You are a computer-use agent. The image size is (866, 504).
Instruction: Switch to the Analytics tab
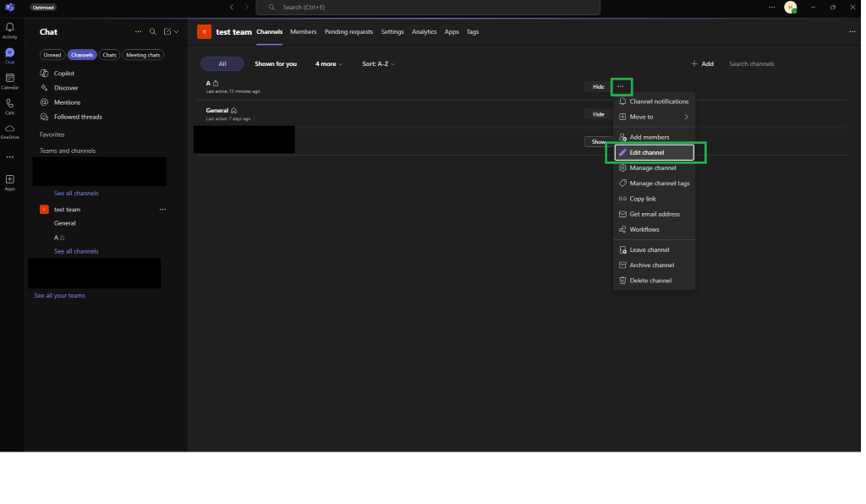click(425, 31)
